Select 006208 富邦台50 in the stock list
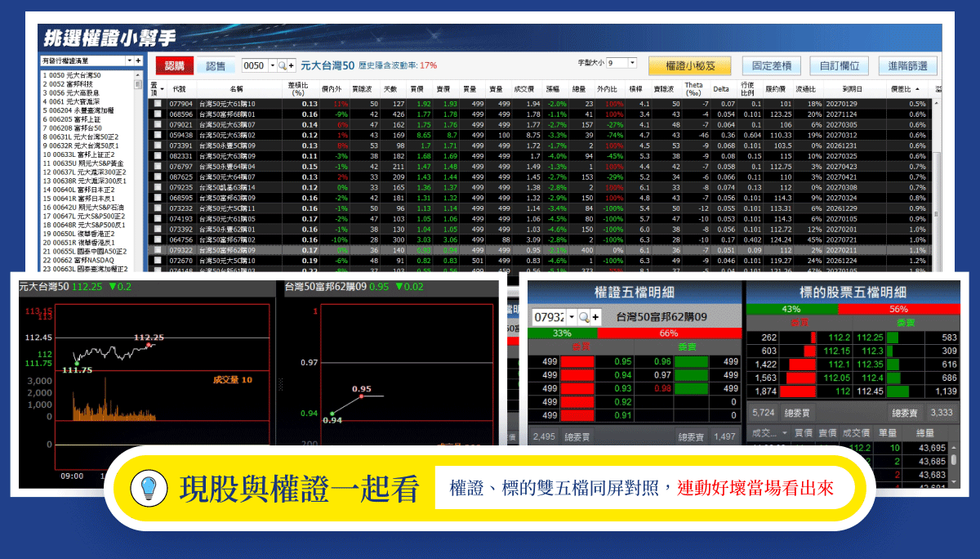The image size is (980, 559). [71, 128]
